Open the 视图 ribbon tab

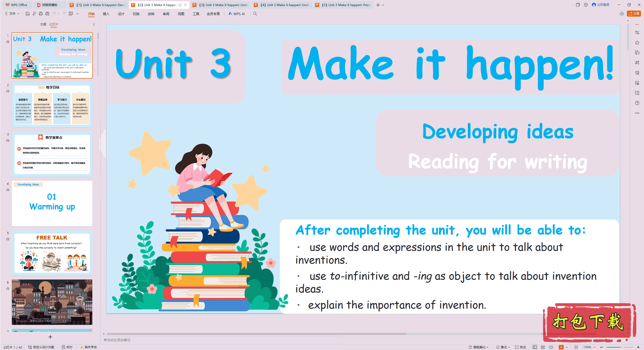pos(181,14)
